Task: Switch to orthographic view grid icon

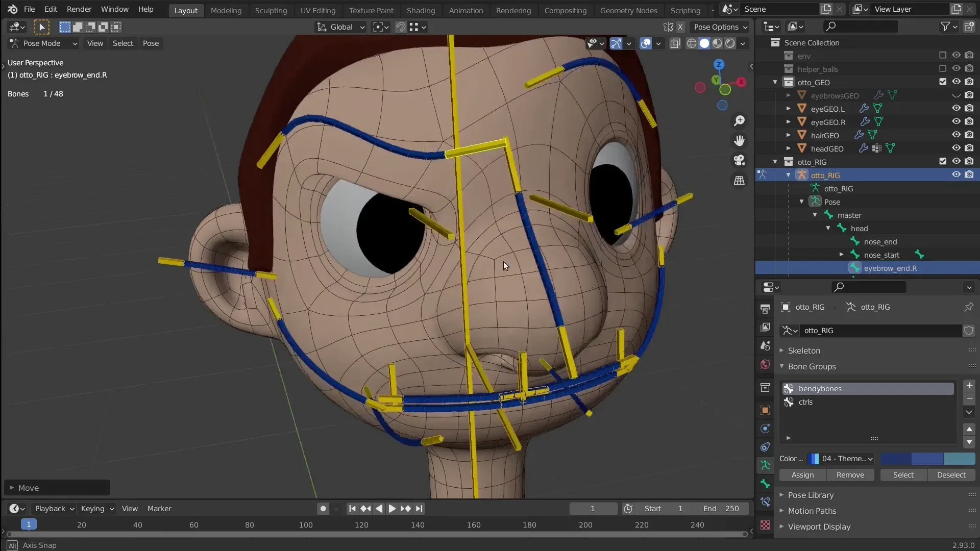Action: point(739,180)
